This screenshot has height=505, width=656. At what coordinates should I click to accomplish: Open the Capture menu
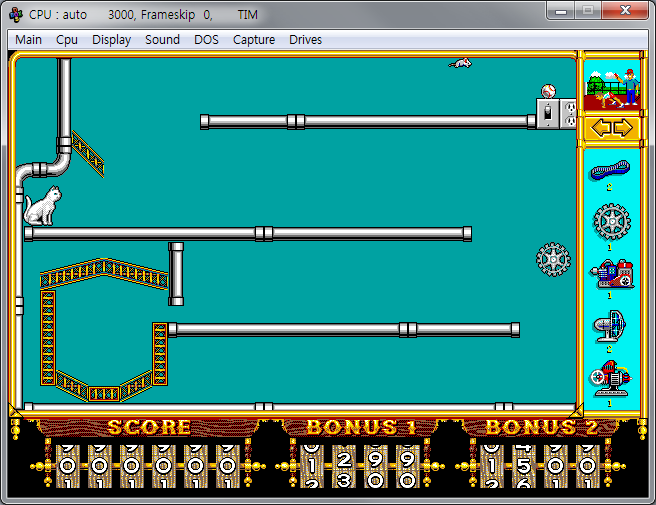(x=254, y=40)
